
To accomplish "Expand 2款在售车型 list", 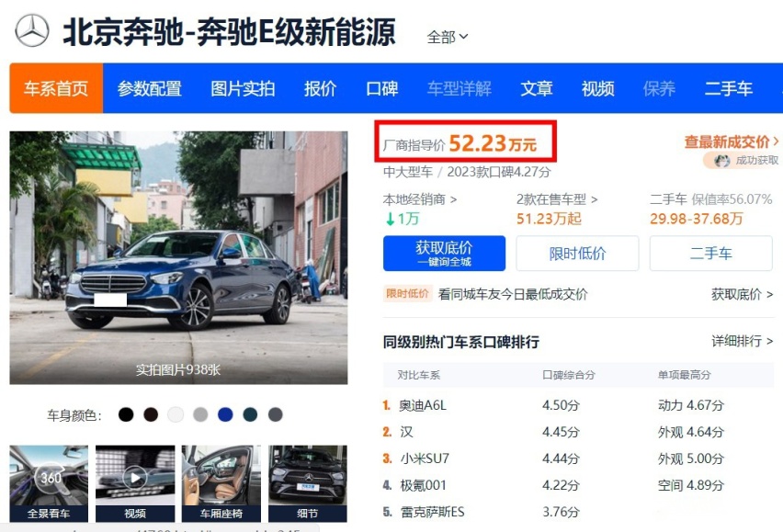I will tap(557, 199).
